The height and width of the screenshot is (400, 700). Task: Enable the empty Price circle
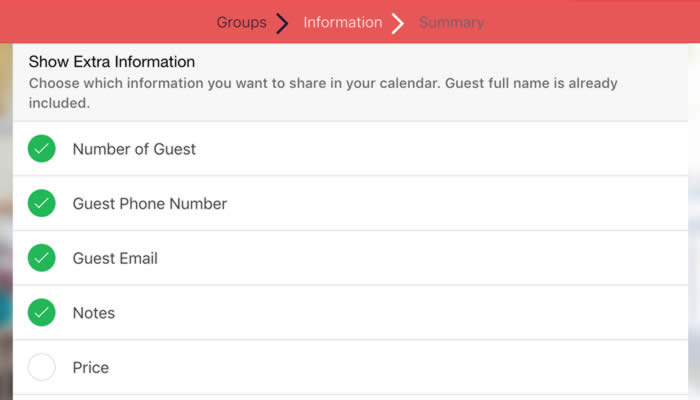tap(42, 367)
